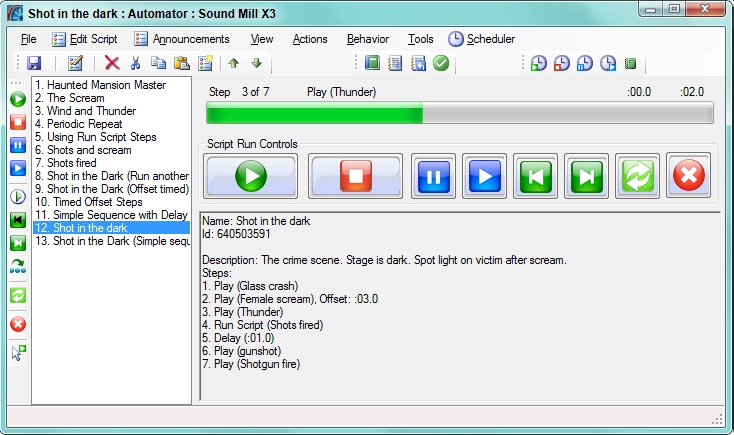Click the red X delete toolbar icon
This screenshot has height=435, width=734.
(112, 63)
